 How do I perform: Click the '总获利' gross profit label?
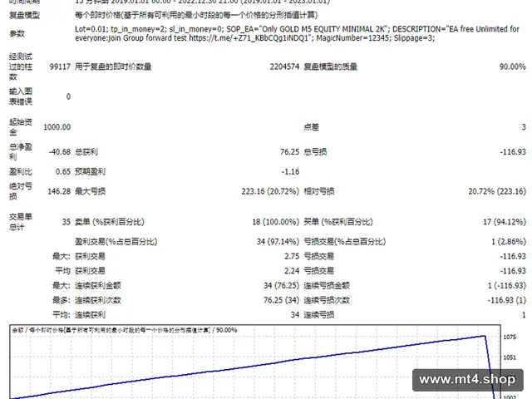click(x=86, y=151)
